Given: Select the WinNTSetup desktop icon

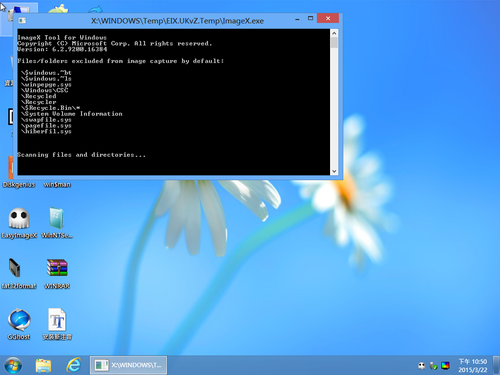Looking at the screenshot, I should 57,223.
